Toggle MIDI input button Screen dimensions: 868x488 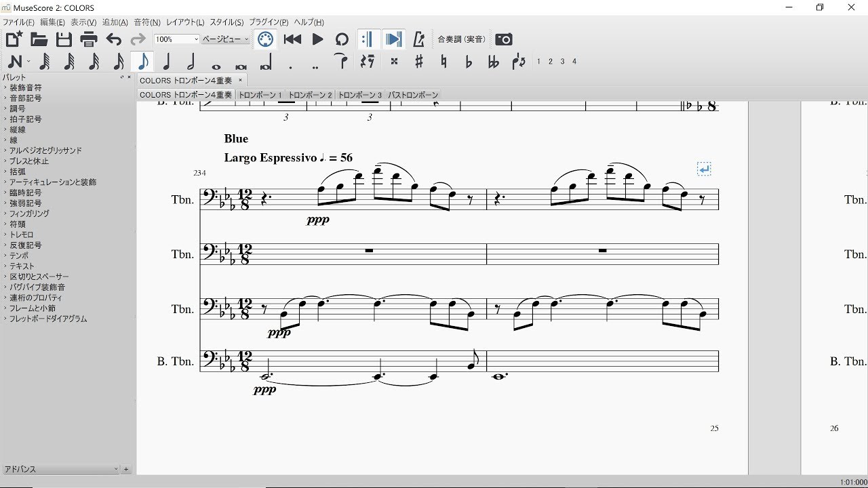coord(265,39)
